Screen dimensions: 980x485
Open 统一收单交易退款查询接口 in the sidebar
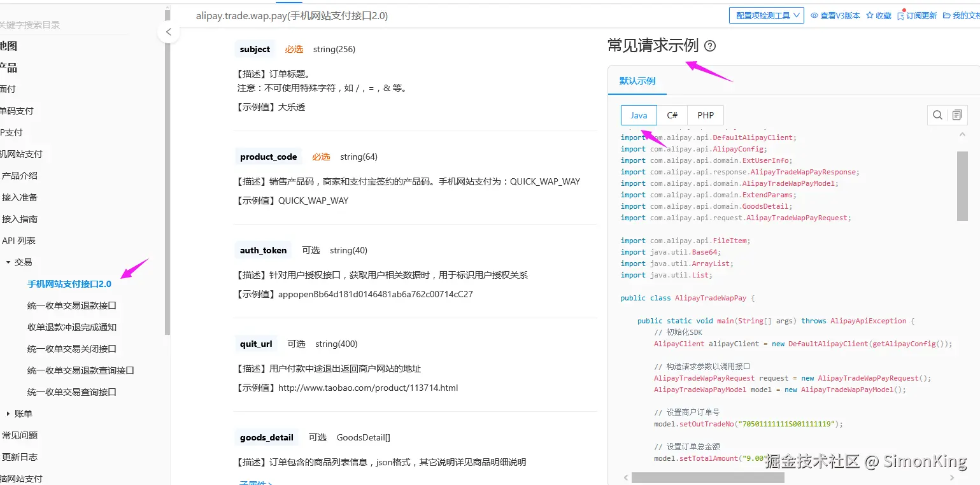[x=81, y=370]
